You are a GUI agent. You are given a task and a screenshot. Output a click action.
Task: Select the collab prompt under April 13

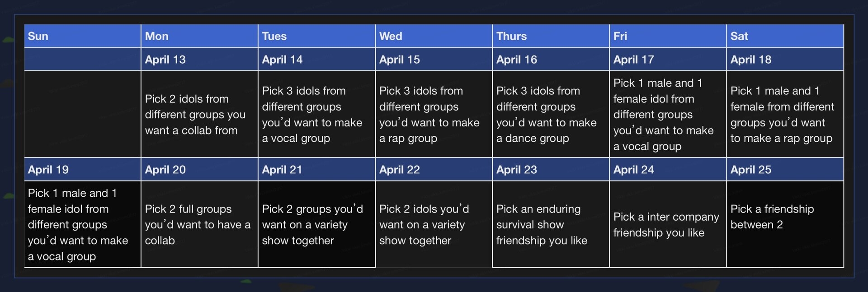(199, 114)
